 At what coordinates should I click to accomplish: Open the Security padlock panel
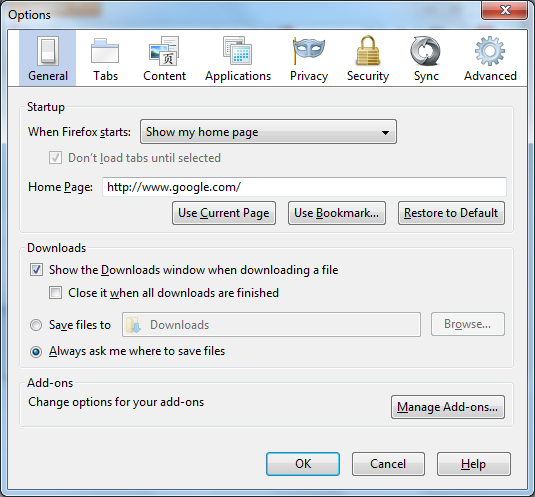368,58
